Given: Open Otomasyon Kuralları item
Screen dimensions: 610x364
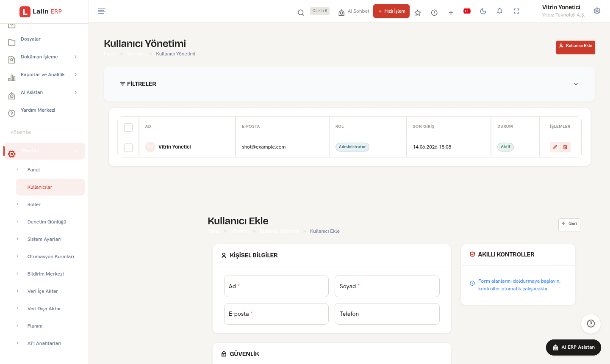Looking at the screenshot, I should tap(50, 256).
